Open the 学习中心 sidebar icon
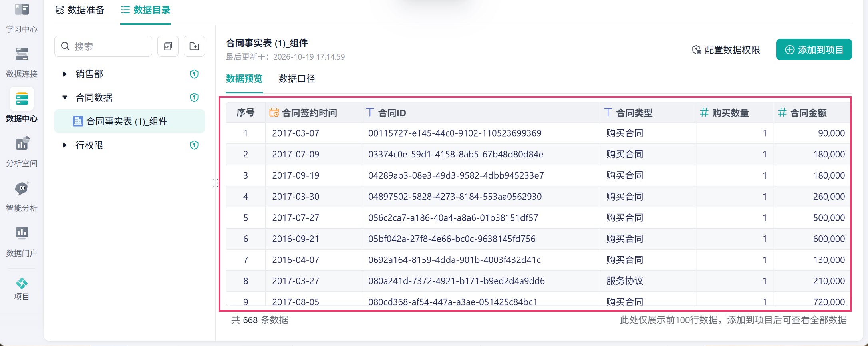The width and height of the screenshot is (868, 346). point(22,10)
